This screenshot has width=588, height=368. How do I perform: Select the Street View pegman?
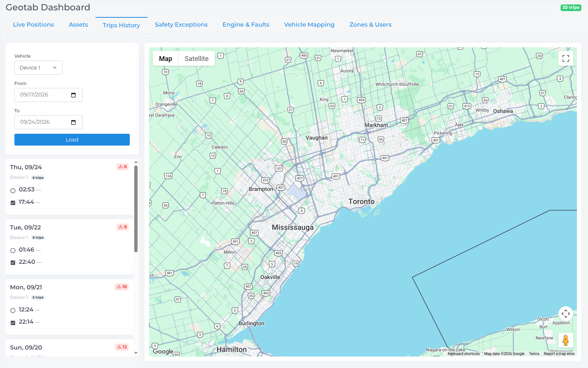[566, 340]
